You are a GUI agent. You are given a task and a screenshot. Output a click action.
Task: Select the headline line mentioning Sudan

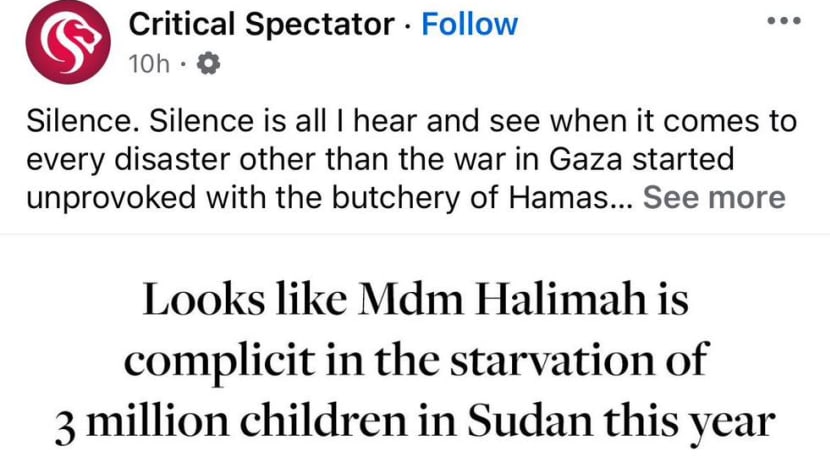point(415,422)
